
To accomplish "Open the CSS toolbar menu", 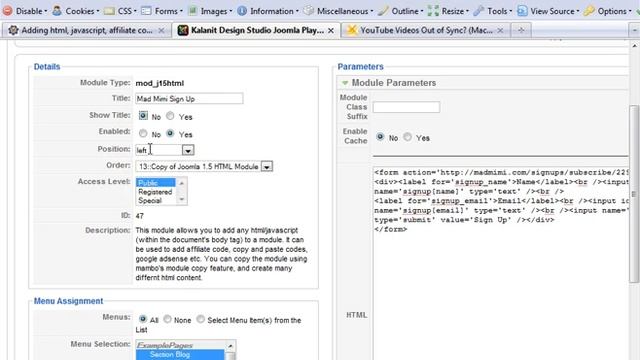I will (120, 11).
